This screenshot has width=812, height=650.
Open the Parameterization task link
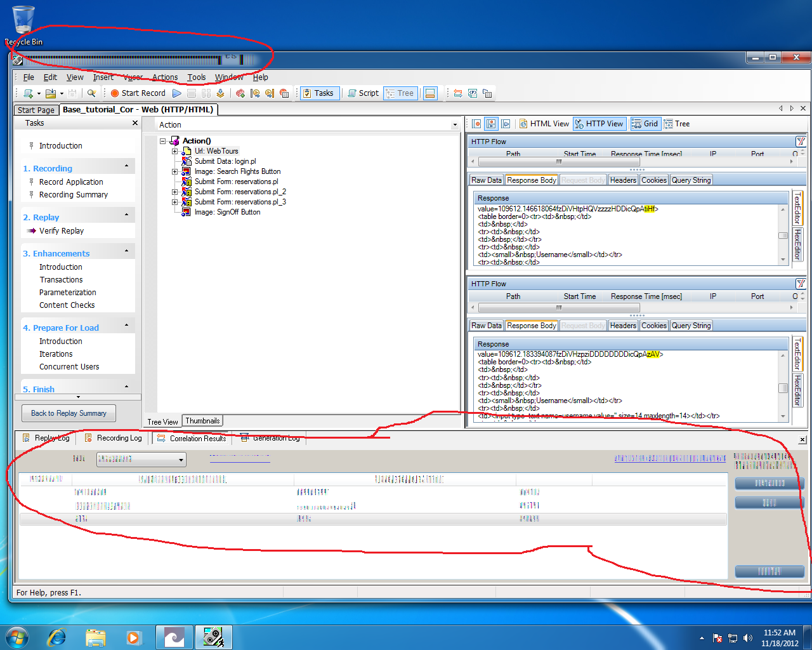click(68, 293)
